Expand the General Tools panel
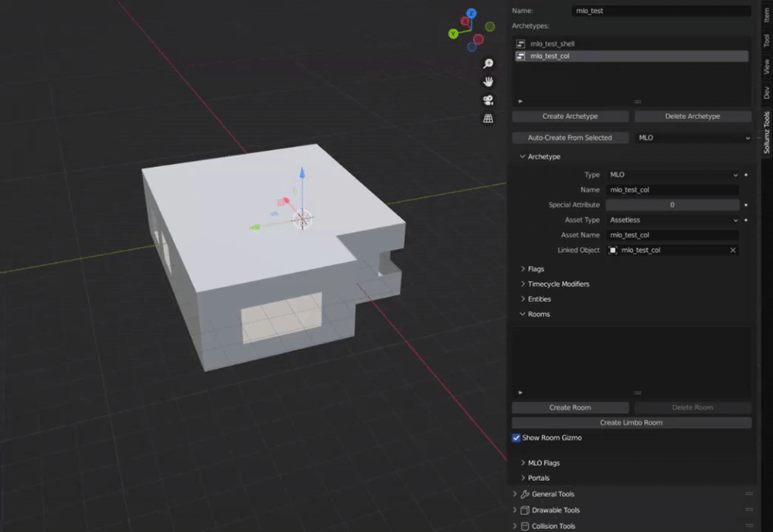This screenshot has height=532, width=773. pos(515,494)
